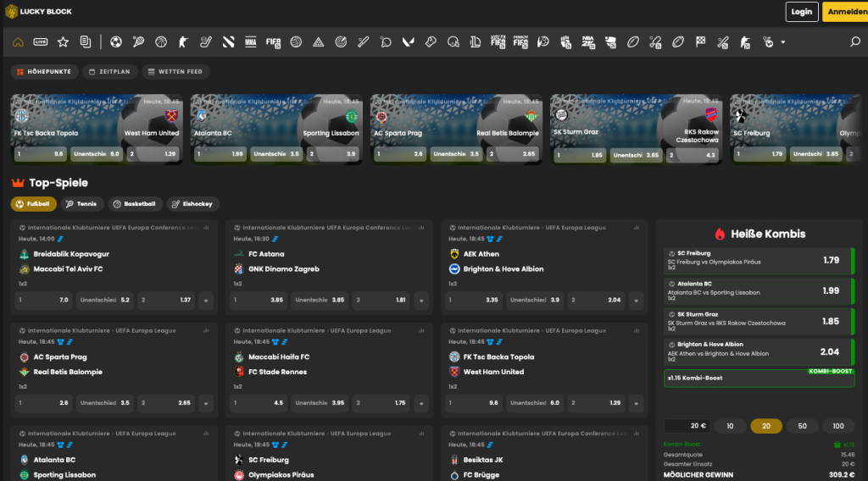Select the volleyball sport icon
This screenshot has width=868, height=481.
pyautogui.click(x=296, y=42)
